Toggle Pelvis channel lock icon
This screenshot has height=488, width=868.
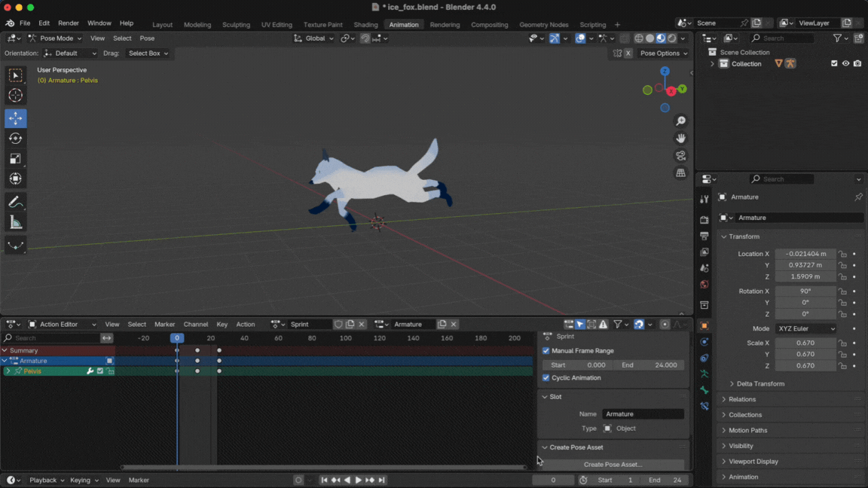click(111, 371)
